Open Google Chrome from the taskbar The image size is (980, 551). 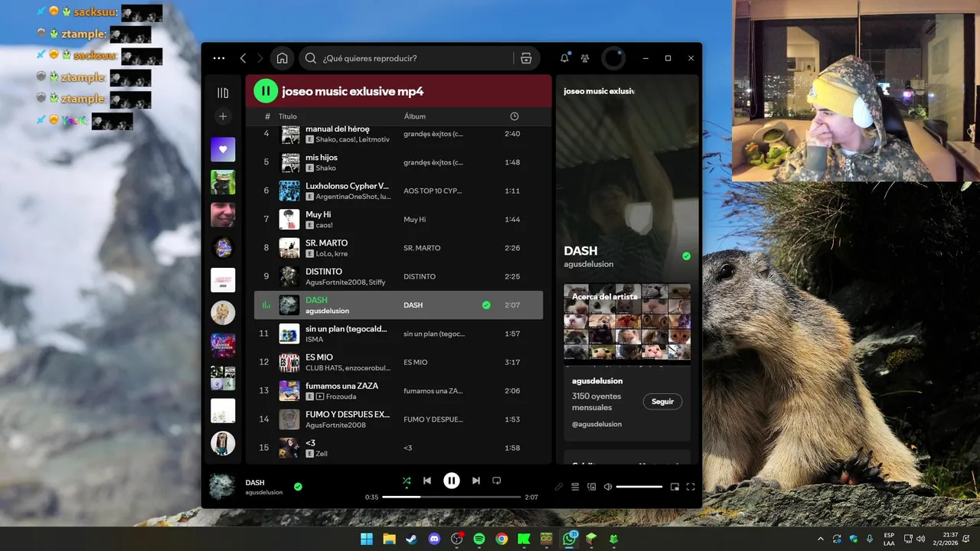coord(501,539)
